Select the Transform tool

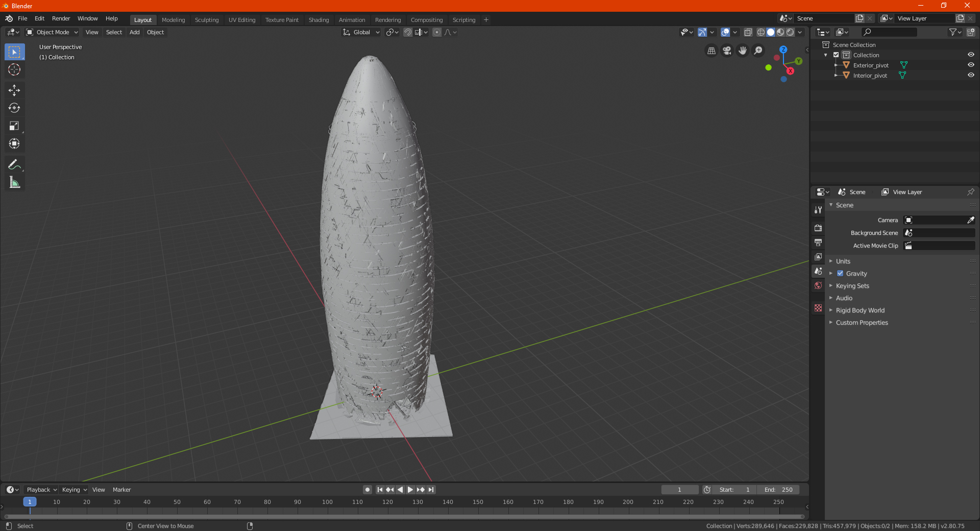coord(14,143)
